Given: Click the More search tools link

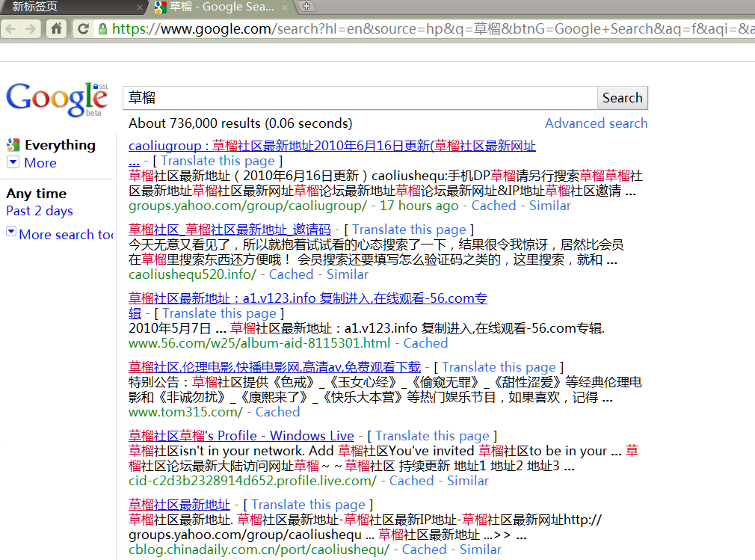Looking at the screenshot, I should (66, 235).
